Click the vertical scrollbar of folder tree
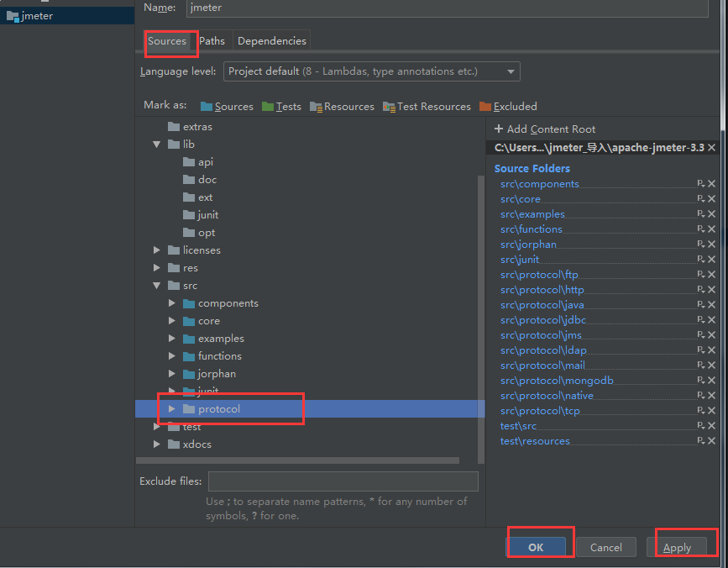 (x=481, y=319)
